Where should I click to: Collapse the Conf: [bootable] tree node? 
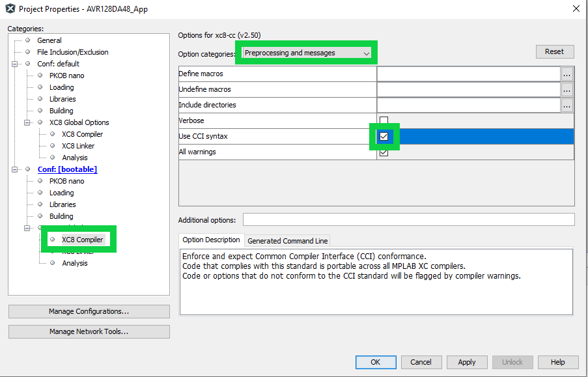14,169
